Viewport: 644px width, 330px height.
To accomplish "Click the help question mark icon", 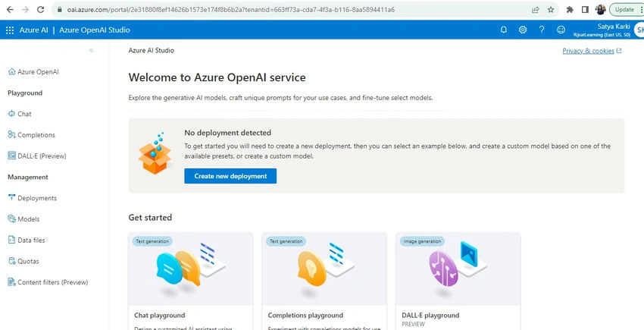I will 542,30.
